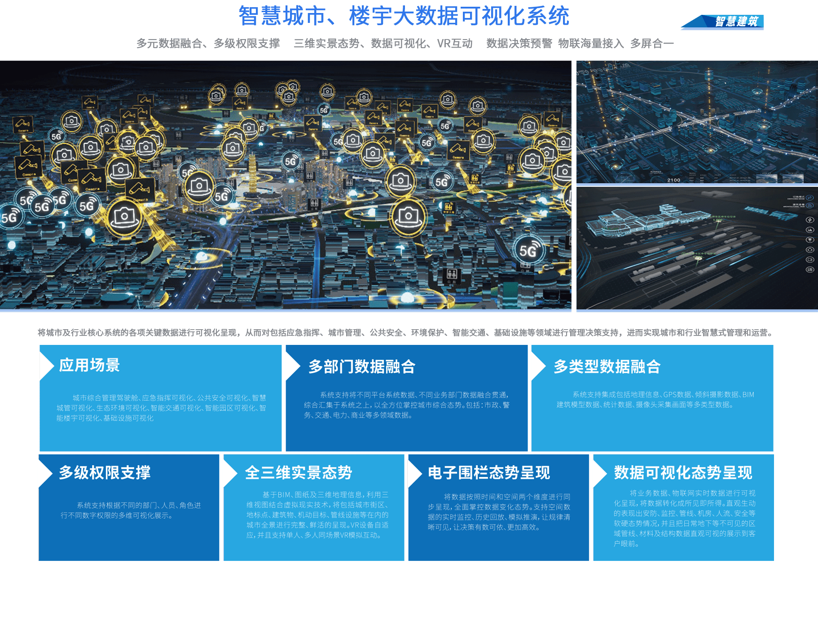Screen dimensions: 818x644
Task: Click the 多级权限支撑 card heading
Action: tap(105, 472)
